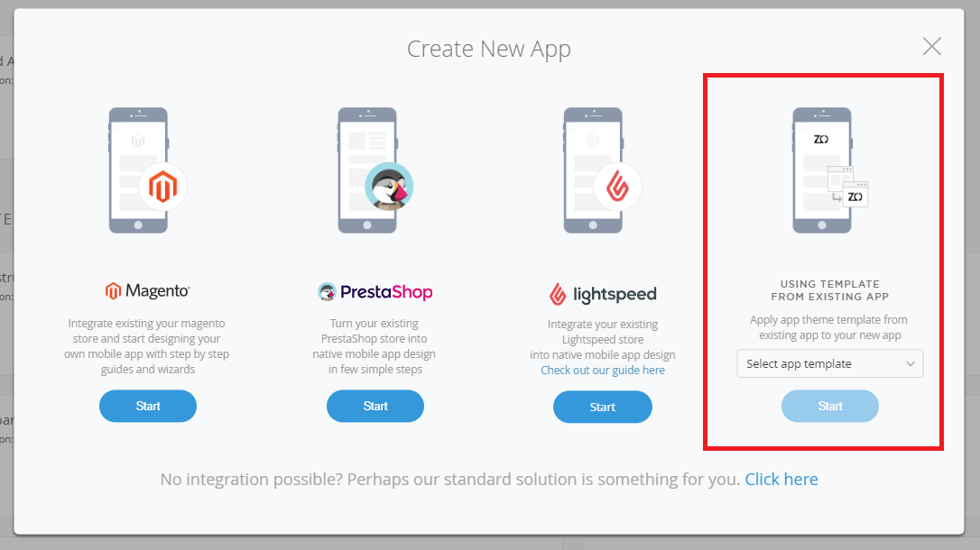
Task: Click the Using Template From Existing App heading
Action: (x=830, y=290)
